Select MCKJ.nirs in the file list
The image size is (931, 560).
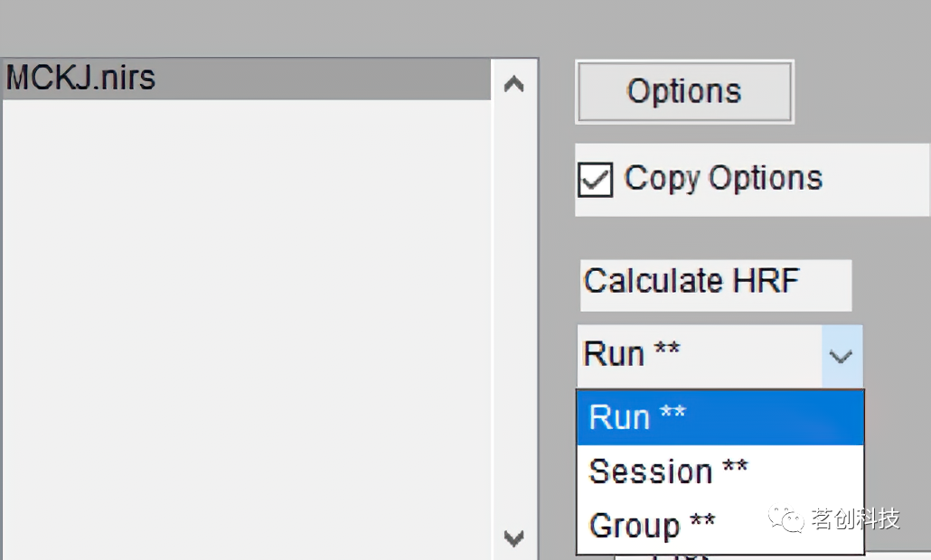coord(81,79)
